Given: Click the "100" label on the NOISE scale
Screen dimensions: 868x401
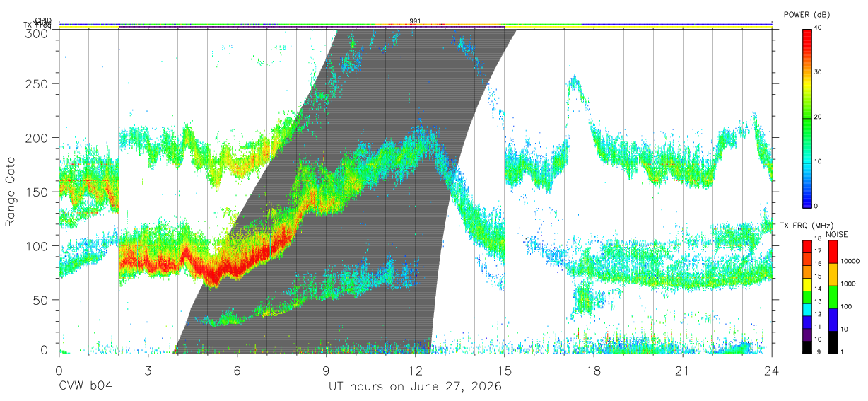Looking at the screenshot, I should [x=845, y=306].
